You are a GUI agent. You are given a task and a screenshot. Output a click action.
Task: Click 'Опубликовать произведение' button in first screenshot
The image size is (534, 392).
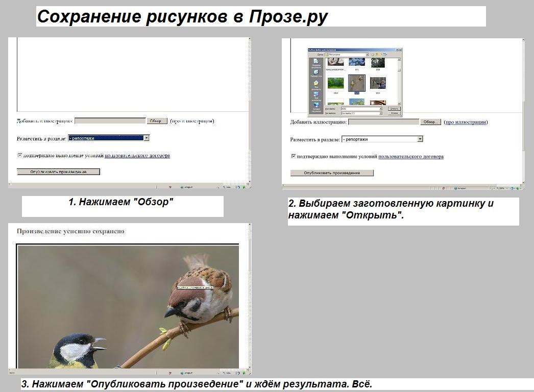(x=58, y=171)
